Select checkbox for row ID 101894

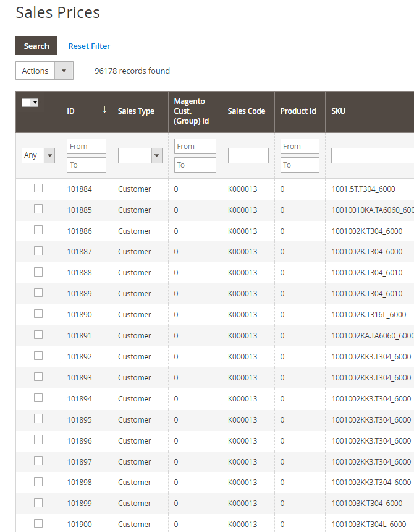click(38, 398)
